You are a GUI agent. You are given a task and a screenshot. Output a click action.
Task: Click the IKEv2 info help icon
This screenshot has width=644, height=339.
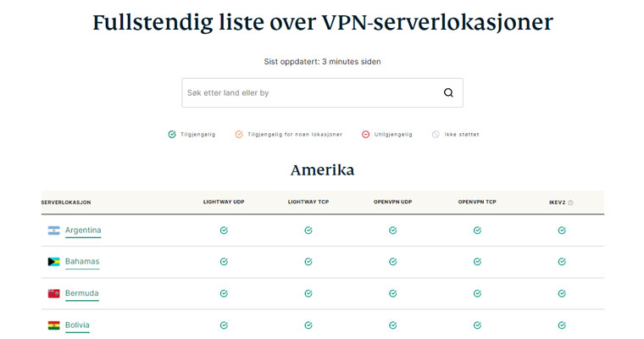(570, 203)
